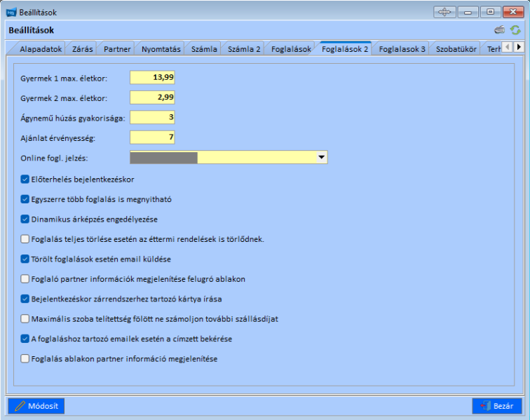
Task: Switch to the Szobatükör tab
Action: point(456,49)
